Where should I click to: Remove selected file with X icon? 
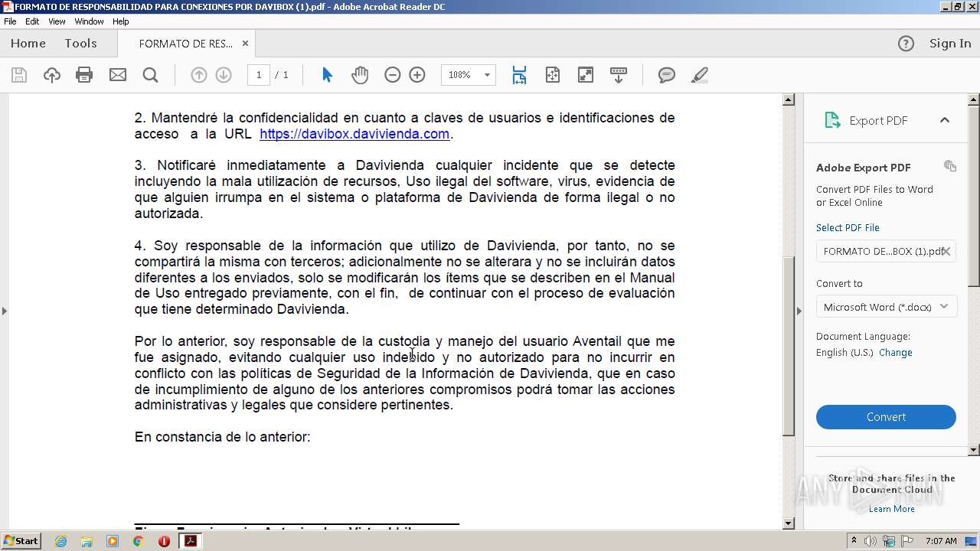point(946,251)
